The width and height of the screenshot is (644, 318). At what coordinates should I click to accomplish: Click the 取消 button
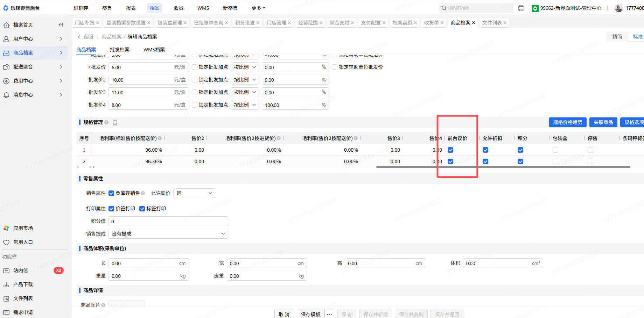coord(284,314)
